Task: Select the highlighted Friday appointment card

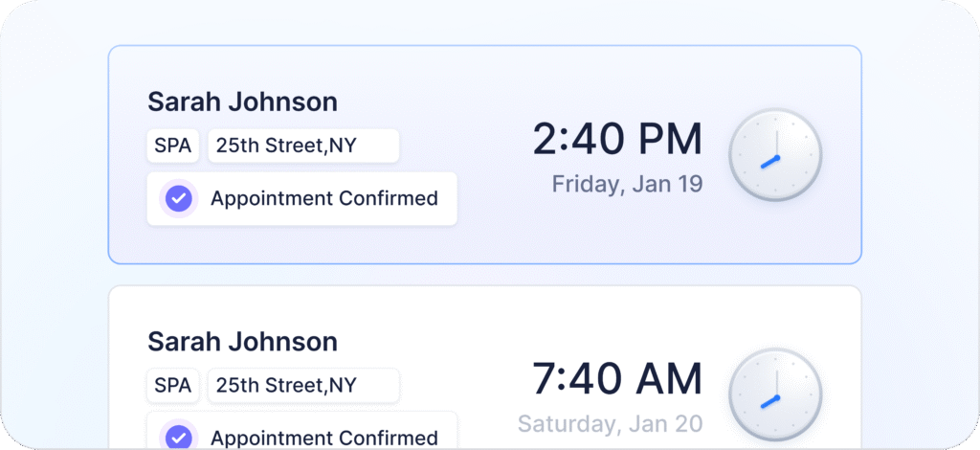Action: click(x=485, y=154)
